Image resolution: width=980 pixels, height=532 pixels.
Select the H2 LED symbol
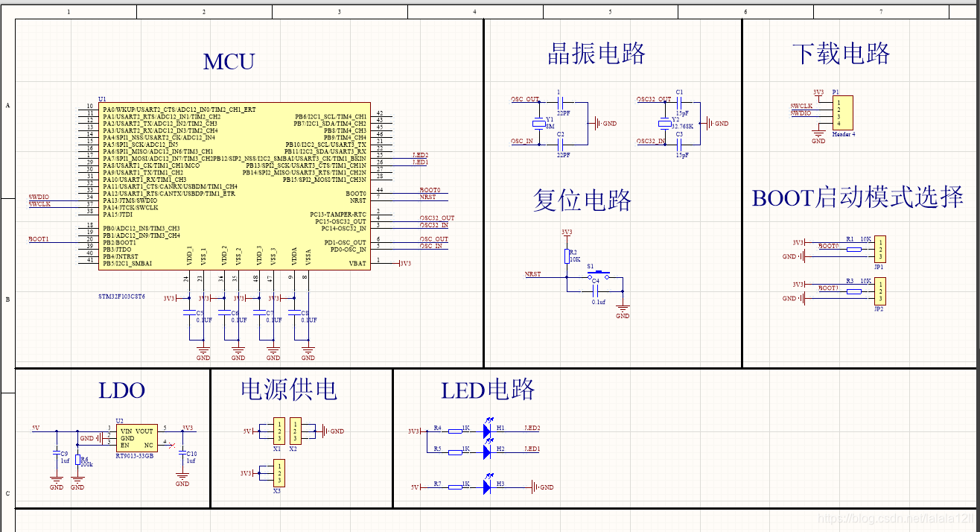tap(487, 449)
